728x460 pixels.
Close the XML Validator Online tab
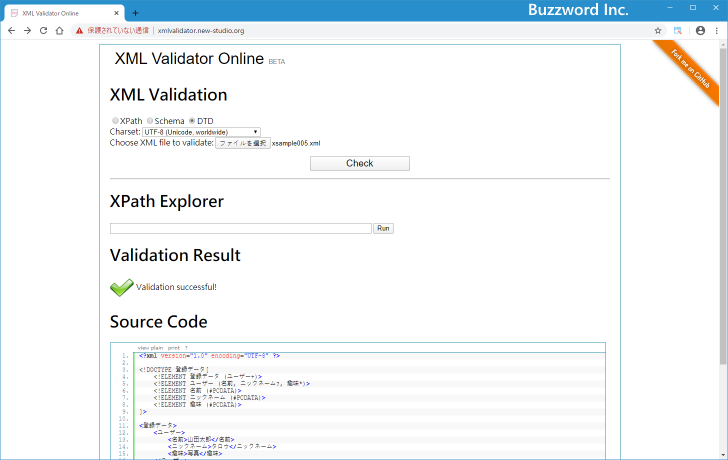click(x=117, y=13)
